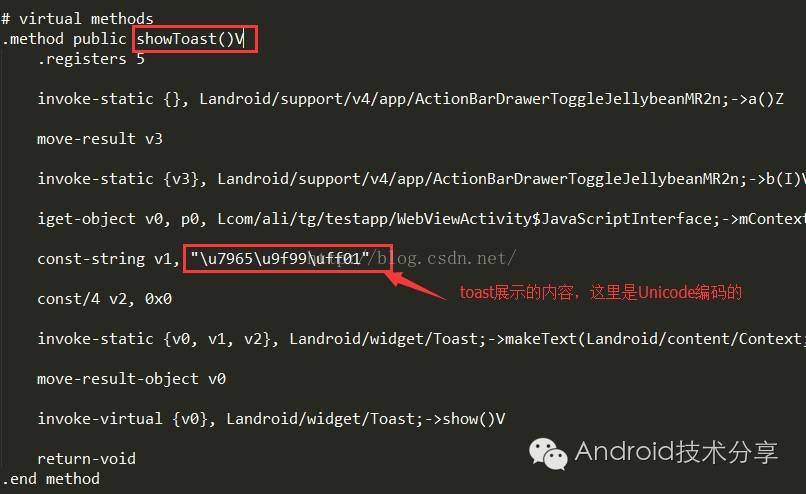806x494 pixels.
Task: Click the Android技术分享 watermark text
Action: click(x=676, y=452)
